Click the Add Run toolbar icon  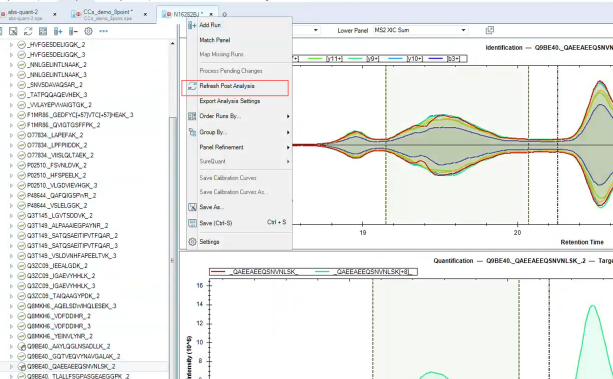pos(58,31)
